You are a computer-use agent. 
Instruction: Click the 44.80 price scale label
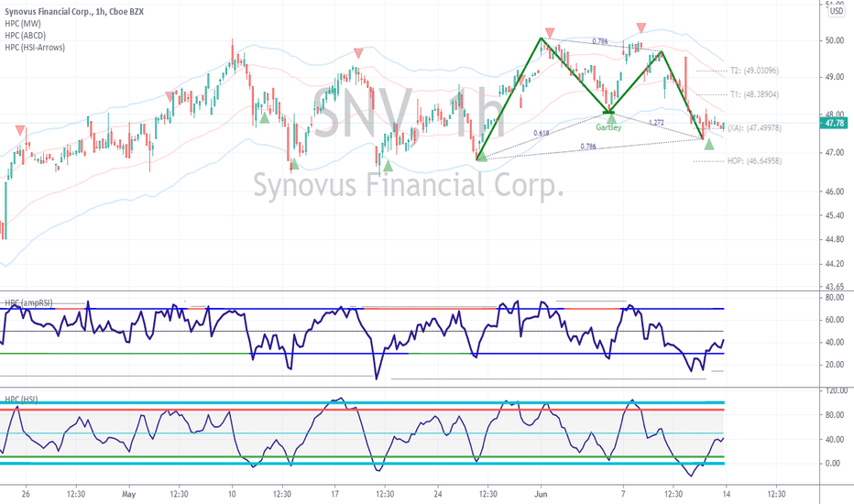pyautogui.click(x=835, y=239)
